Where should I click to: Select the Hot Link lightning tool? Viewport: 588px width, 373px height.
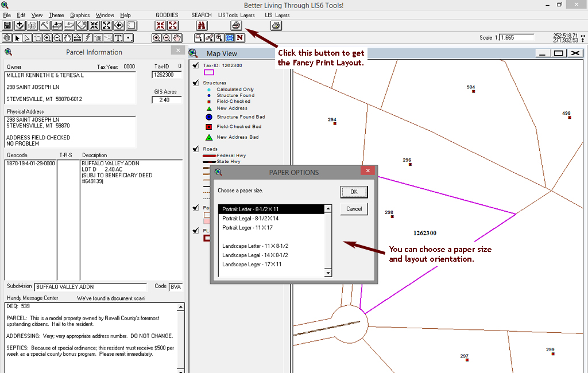click(x=88, y=38)
